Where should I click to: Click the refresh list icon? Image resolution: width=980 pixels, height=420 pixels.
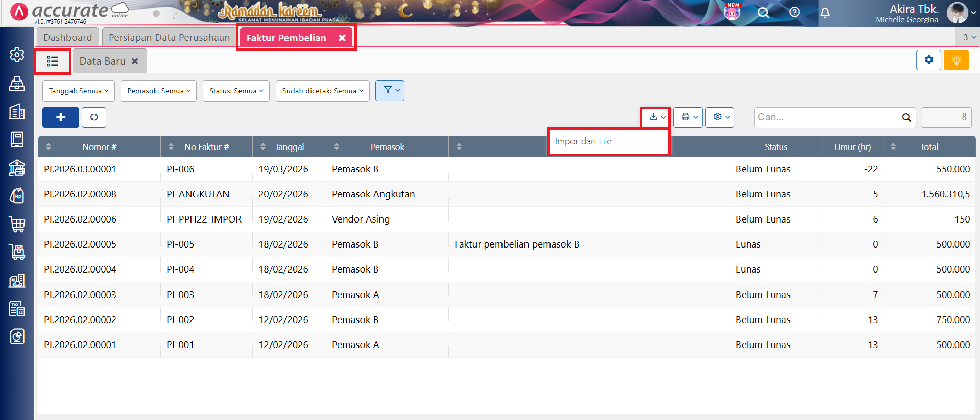[94, 117]
